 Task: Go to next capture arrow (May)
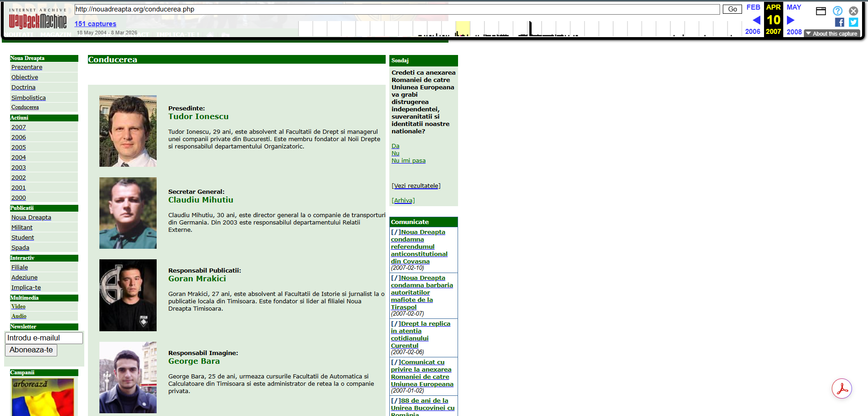790,20
